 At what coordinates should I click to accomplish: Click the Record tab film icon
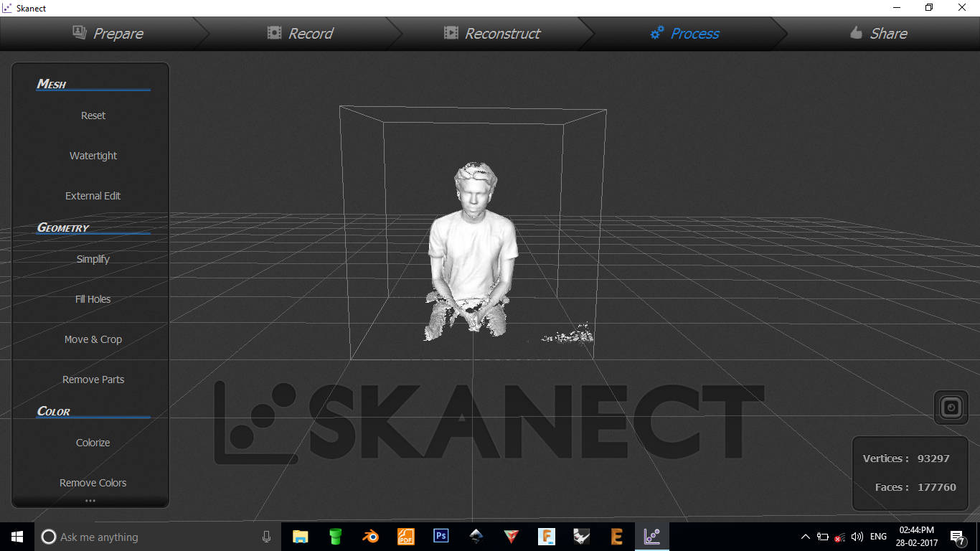click(274, 33)
